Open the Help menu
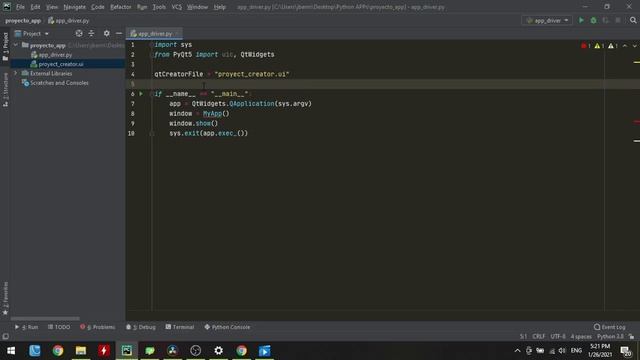The image size is (640, 360). (220, 7)
